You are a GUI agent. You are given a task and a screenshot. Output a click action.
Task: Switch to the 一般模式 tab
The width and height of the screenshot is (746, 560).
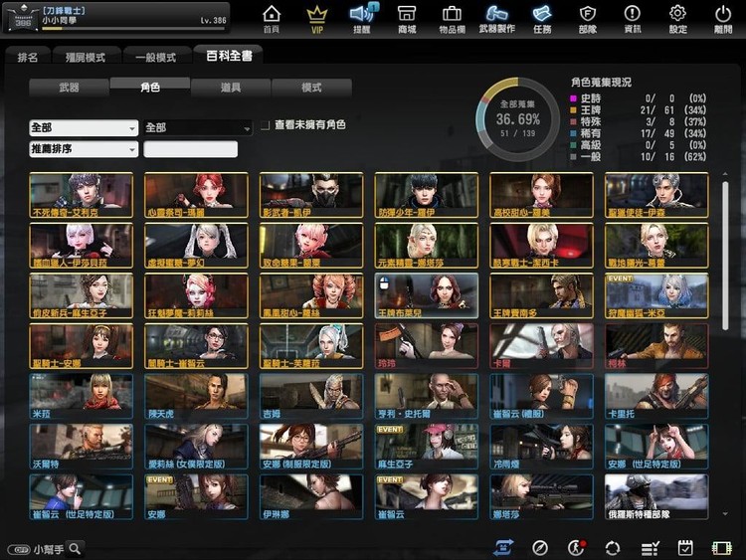pos(156,58)
